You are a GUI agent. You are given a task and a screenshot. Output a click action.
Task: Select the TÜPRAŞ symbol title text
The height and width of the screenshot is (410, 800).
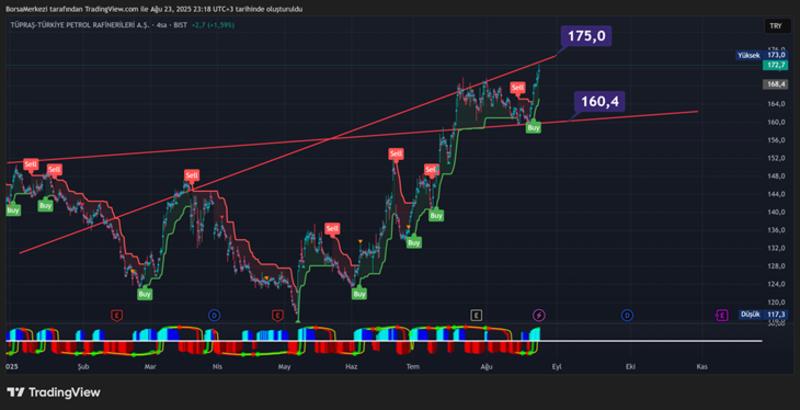pyautogui.click(x=80, y=24)
